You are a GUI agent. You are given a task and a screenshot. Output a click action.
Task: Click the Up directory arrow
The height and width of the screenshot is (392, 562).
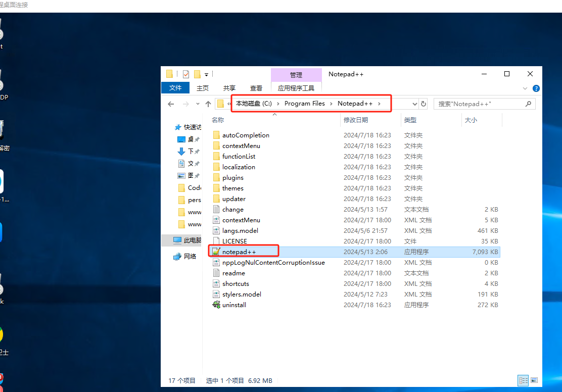(x=208, y=104)
